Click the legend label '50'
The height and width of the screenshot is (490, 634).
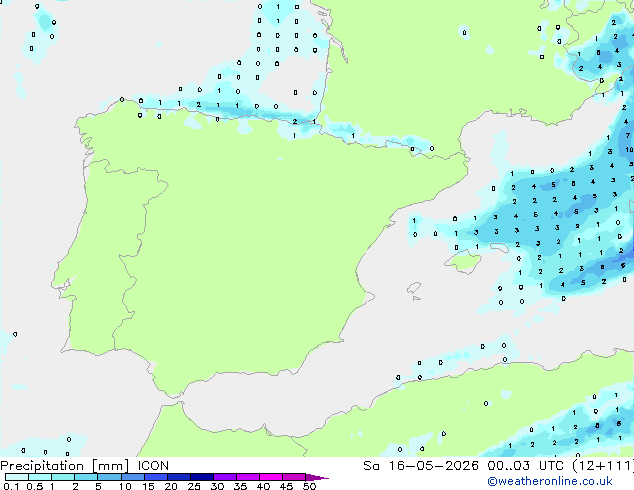(x=310, y=486)
